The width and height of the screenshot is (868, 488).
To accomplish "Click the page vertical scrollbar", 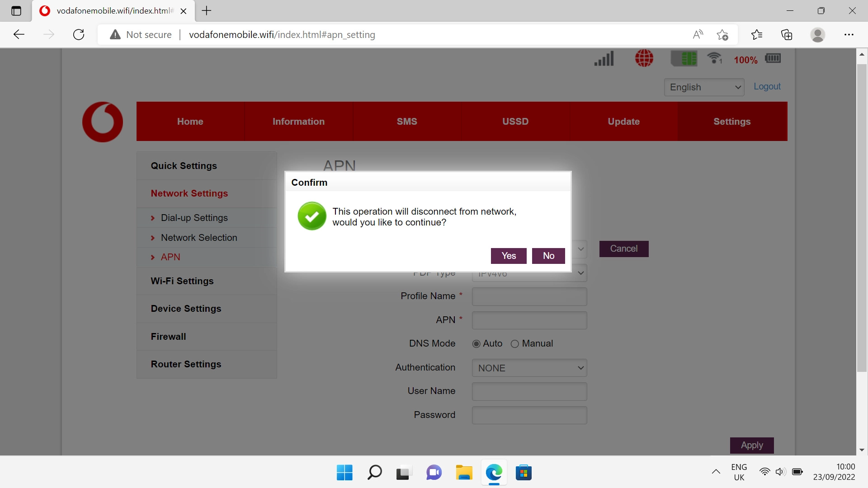I will tap(861, 217).
